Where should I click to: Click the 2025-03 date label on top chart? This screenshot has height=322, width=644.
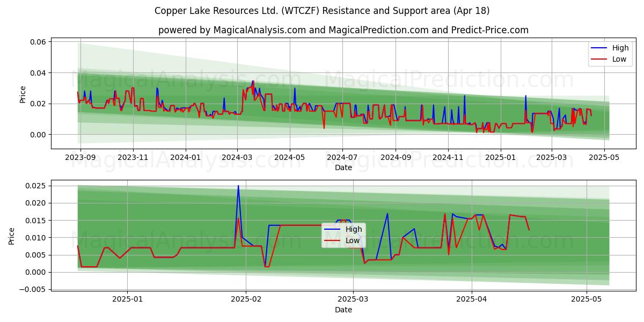point(552,157)
